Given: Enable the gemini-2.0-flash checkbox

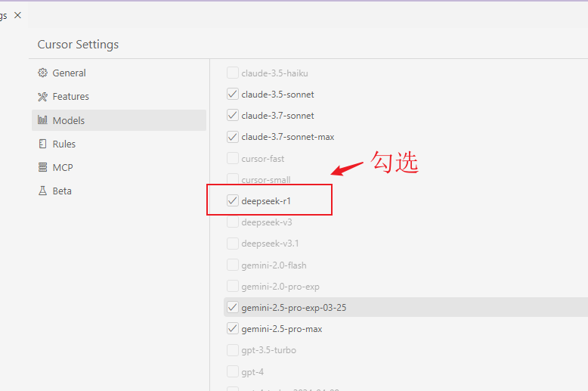Looking at the screenshot, I should pos(233,265).
